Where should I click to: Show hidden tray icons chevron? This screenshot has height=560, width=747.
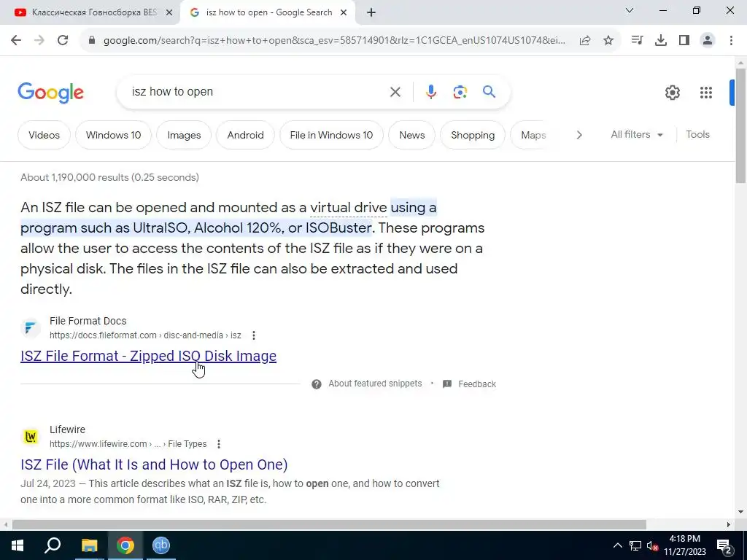[x=617, y=545]
